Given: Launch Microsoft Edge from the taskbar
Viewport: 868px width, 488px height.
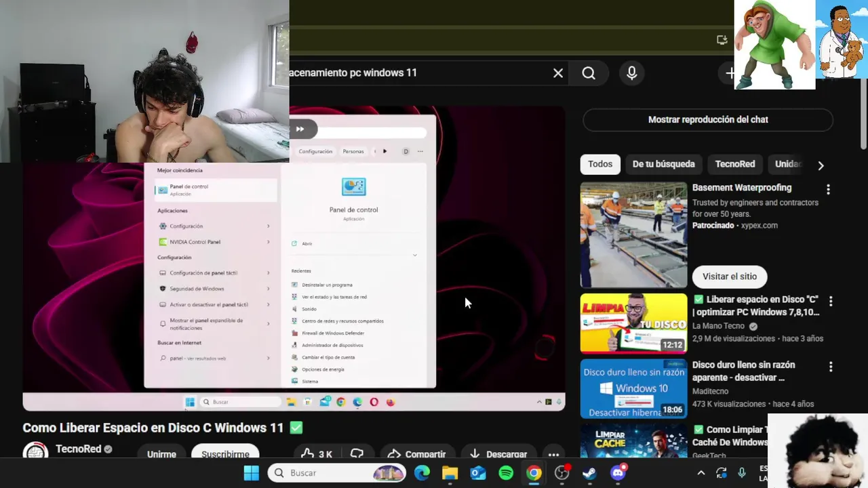Looking at the screenshot, I should pyautogui.click(x=422, y=473).
